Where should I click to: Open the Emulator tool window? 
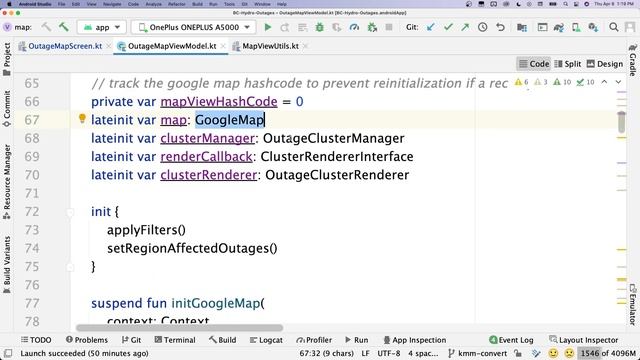[633, 304]
